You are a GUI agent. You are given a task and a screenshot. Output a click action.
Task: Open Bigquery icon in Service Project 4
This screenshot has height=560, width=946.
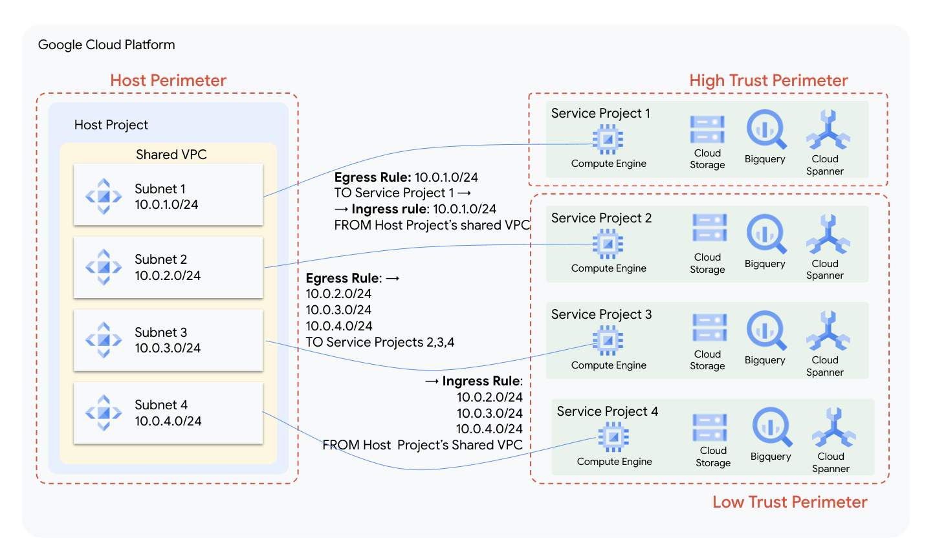click(x=772, y=427)
